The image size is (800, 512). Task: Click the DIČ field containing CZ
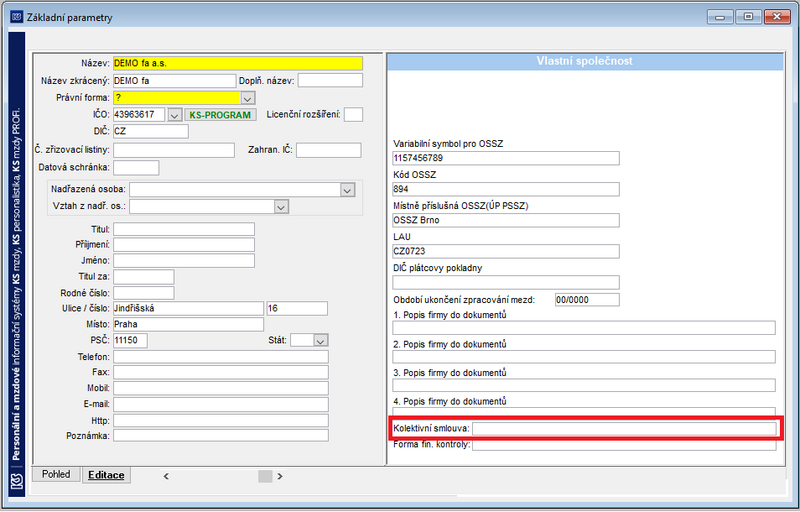tap(151, 131)
